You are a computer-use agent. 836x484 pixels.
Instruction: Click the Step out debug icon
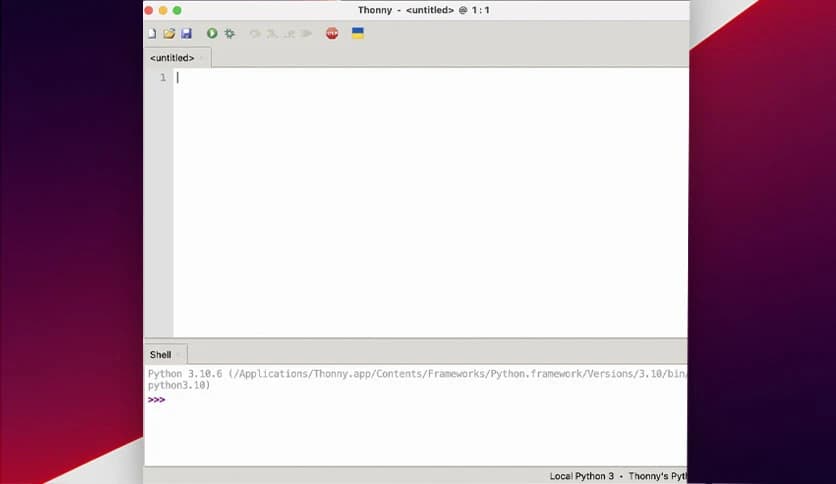[289, 33]
